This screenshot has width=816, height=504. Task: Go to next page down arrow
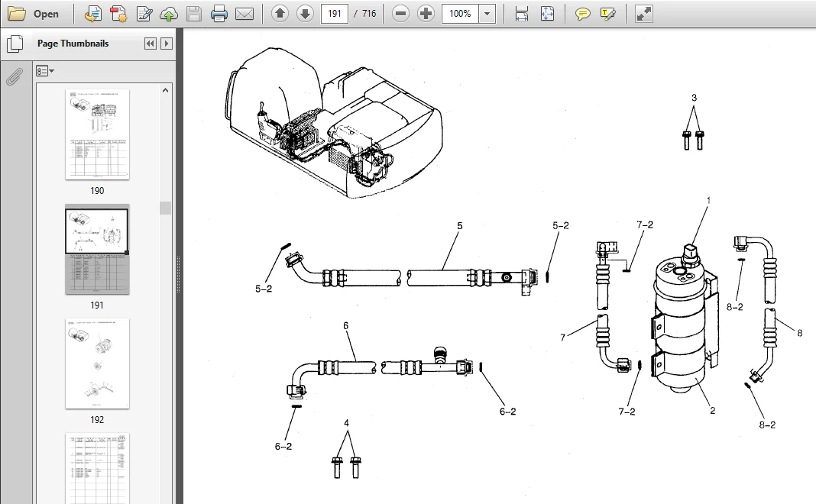click(305, 14)
